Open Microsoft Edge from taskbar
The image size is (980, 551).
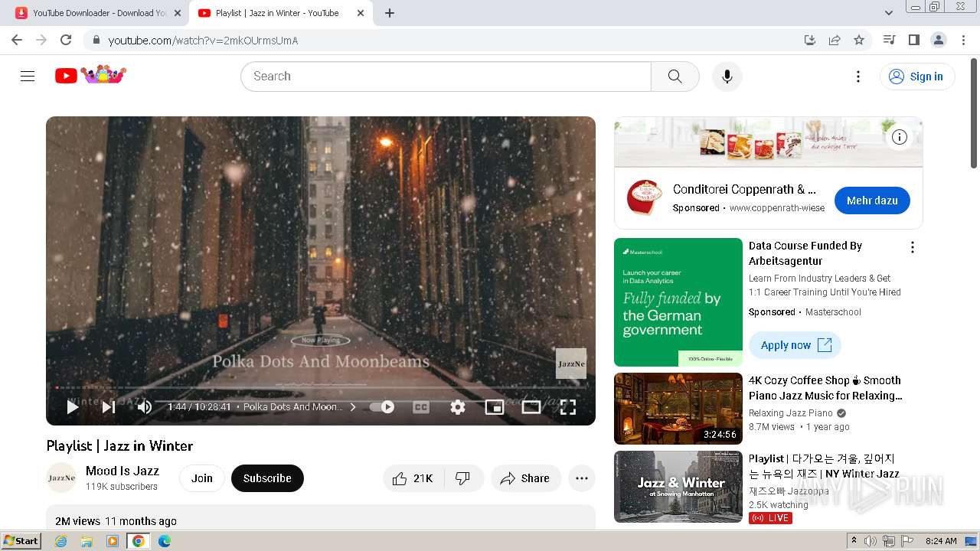tap(165, 541)
